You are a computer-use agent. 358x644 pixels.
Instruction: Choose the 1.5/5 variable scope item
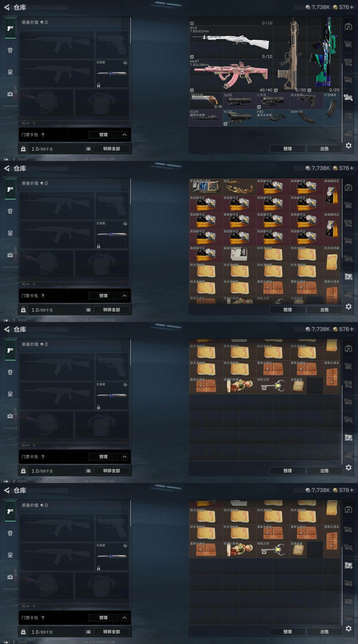coord(273,101)
